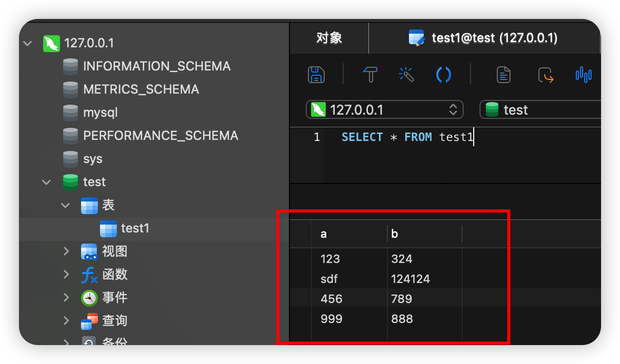Click column header b in results

395,234
